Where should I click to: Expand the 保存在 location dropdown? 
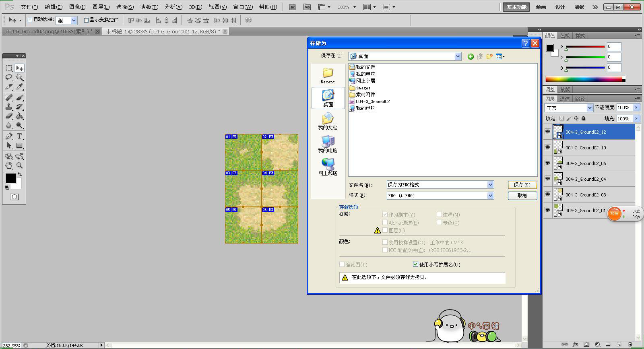458,56
